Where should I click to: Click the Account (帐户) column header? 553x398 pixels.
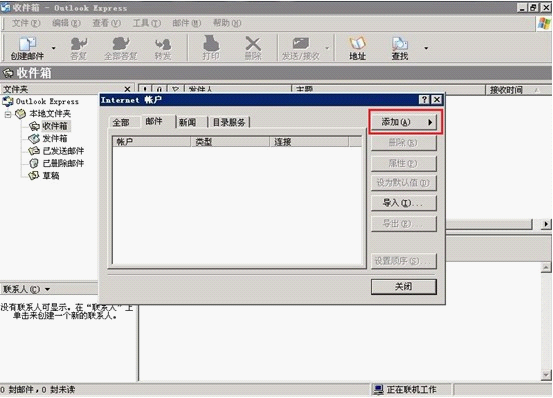tap(152, 142)
